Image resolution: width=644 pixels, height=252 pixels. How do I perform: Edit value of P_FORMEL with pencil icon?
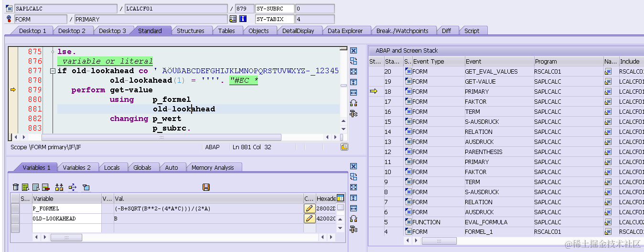pos(309,208)
